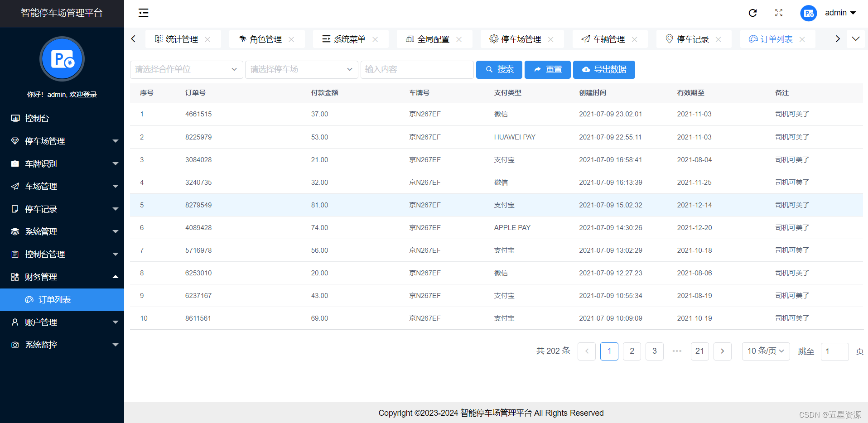Viewport: 868px width, 423px height.
Task: Collapse the sidebar with the menu fold icon
Action: 143,13
